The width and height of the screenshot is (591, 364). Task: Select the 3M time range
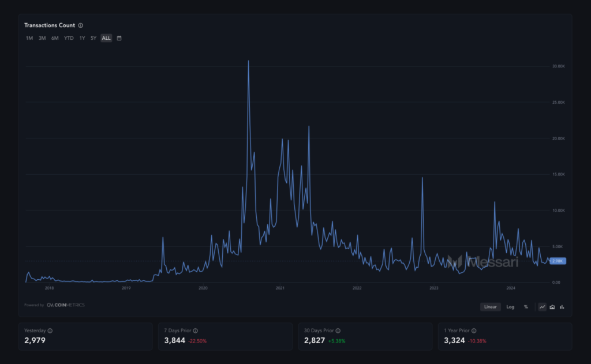(42, 38)
